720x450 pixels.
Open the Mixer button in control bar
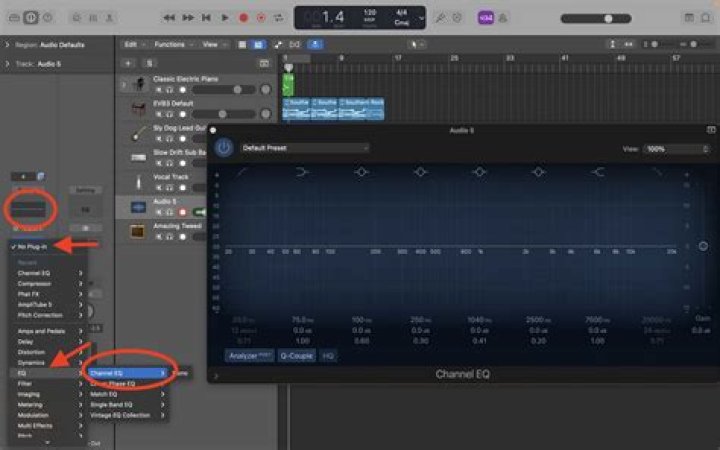[x=93, y=18]
